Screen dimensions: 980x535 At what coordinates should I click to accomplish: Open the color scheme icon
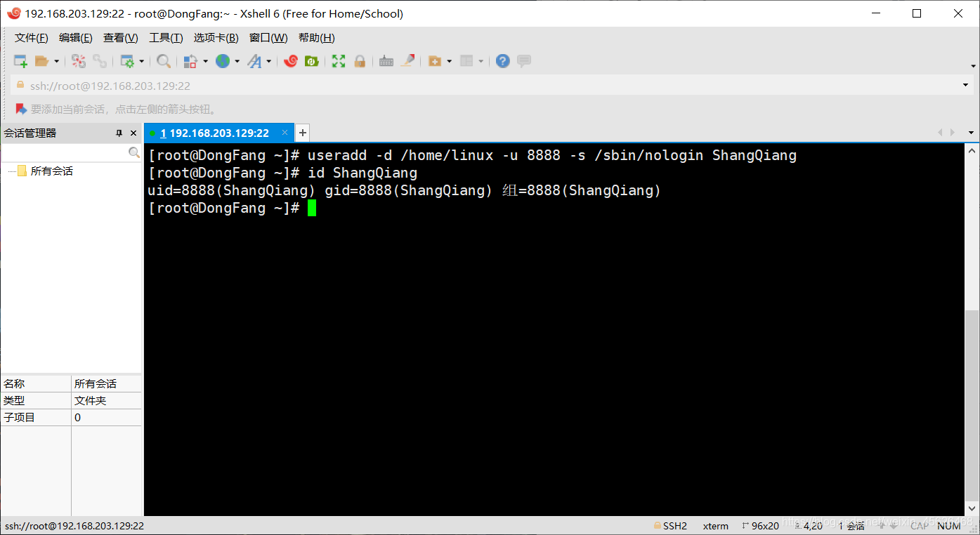coord(190,61)
